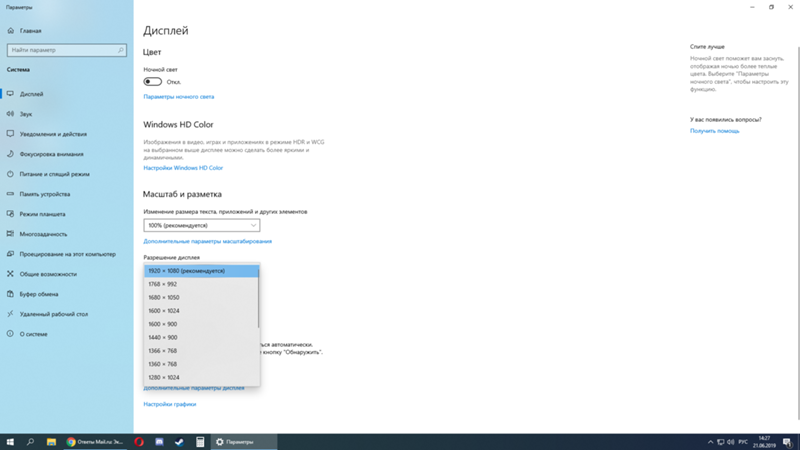Show hidden system tray icons
Image resolution: width=800 pixels, height=450 pixels.
(x=710, y=442)
